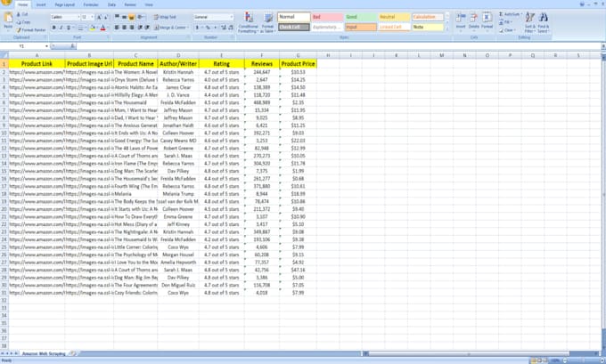Click the Copy icon
This screenshot has width=606, height=364.
[19, 22]
